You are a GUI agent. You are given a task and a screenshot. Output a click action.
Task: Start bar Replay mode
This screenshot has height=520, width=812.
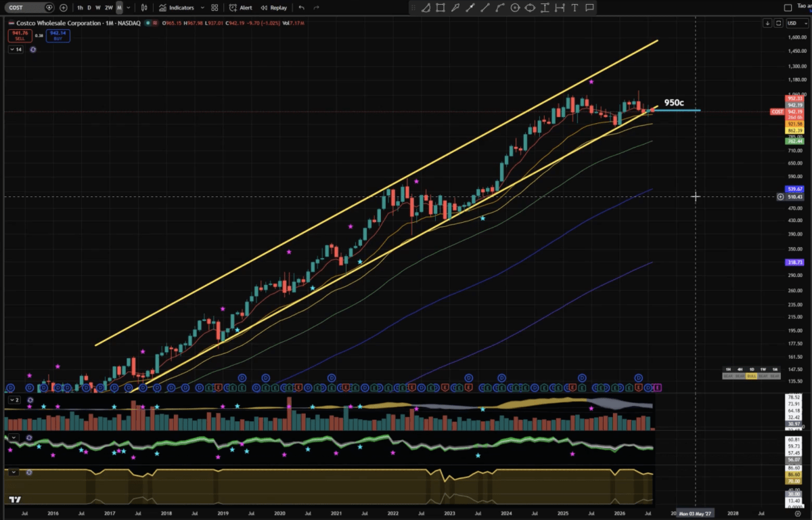274,7
